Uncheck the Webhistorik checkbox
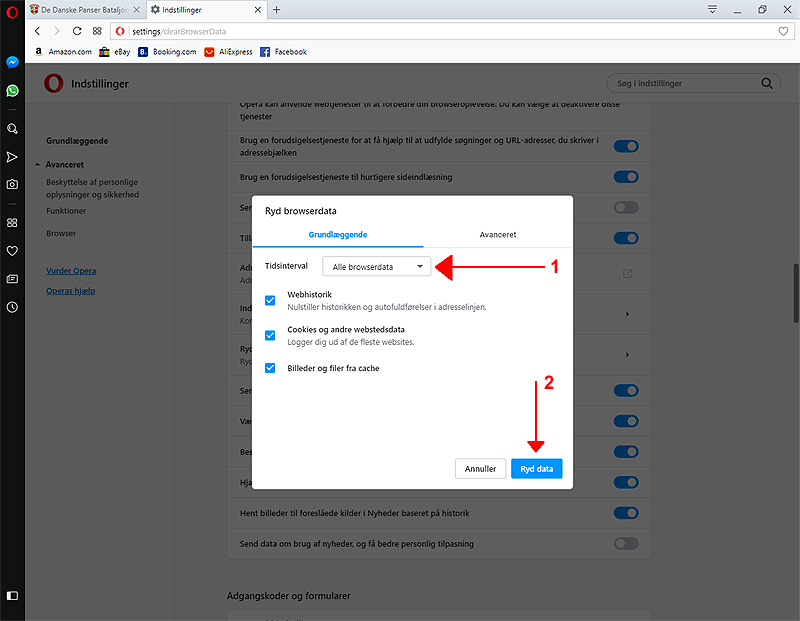 [x=270, y=300]
